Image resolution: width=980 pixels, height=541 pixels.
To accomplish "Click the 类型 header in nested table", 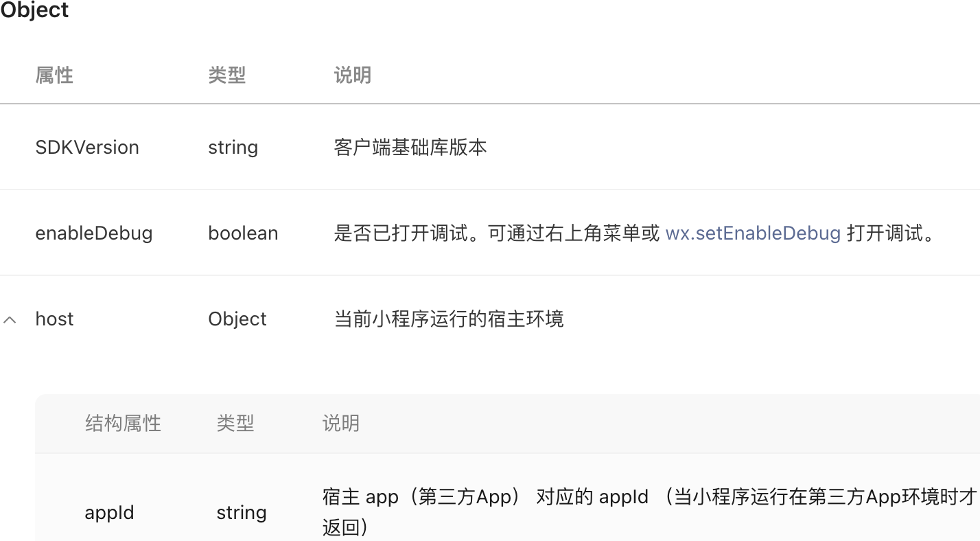I will coord(235,423).
